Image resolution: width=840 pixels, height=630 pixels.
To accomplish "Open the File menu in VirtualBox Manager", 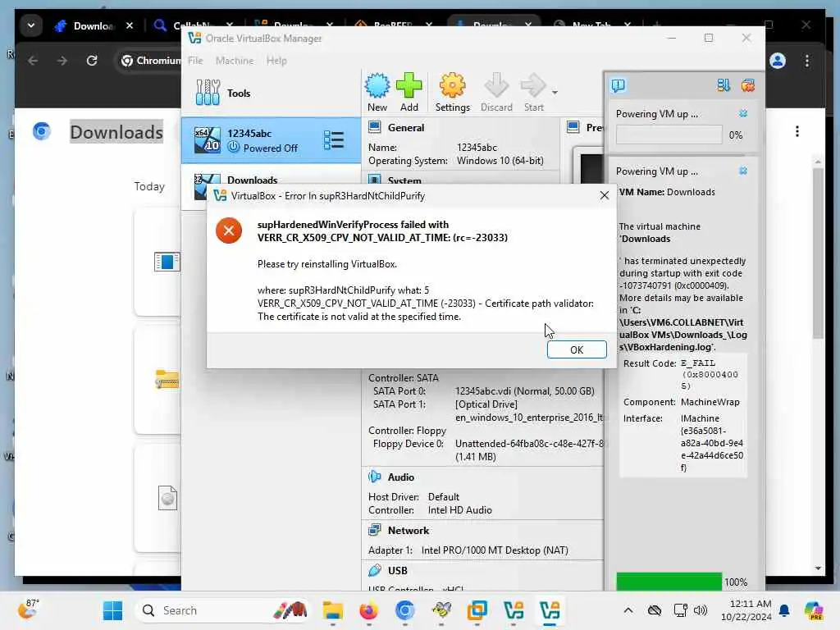I will tap(195, 61).
